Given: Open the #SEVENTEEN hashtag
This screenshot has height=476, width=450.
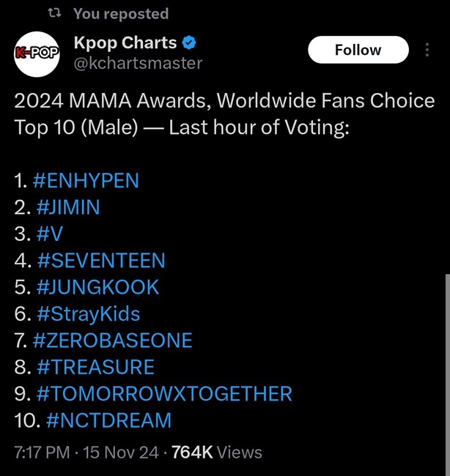Looking at the screenshot, I should (100, 260).
